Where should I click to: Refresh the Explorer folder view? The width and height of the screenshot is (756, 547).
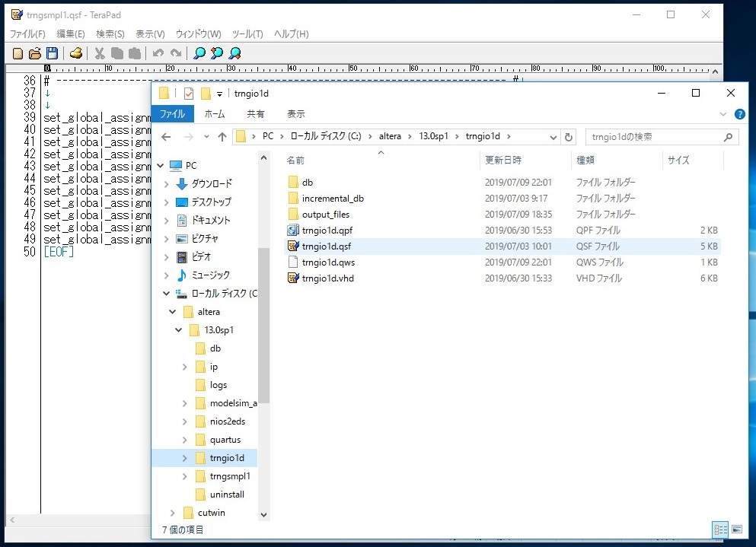(x=569, y=137)
